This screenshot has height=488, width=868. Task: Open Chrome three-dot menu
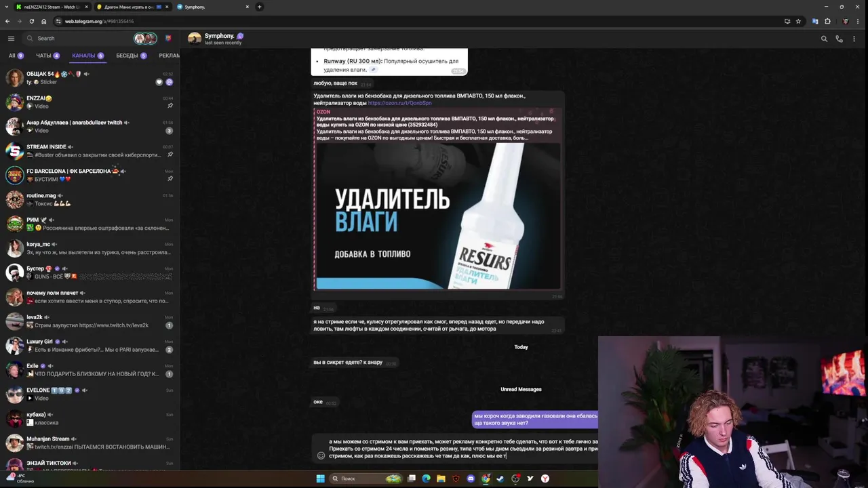[859, 21]
